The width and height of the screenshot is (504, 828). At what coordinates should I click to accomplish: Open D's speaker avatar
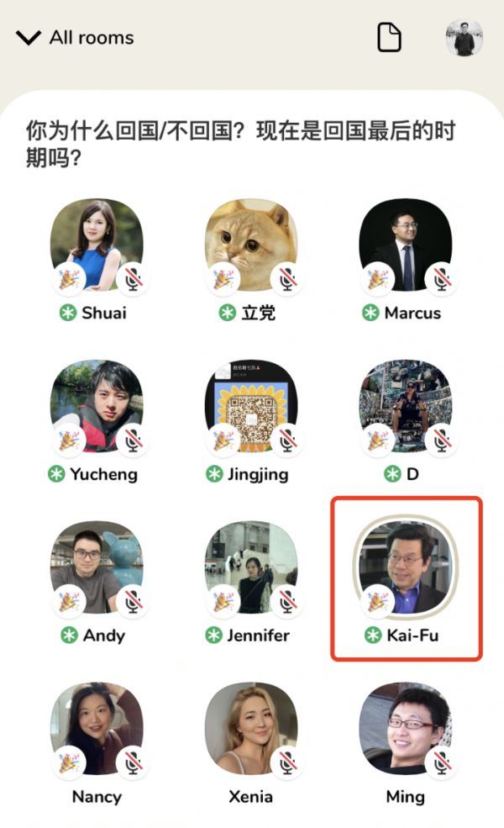point(406,406)
